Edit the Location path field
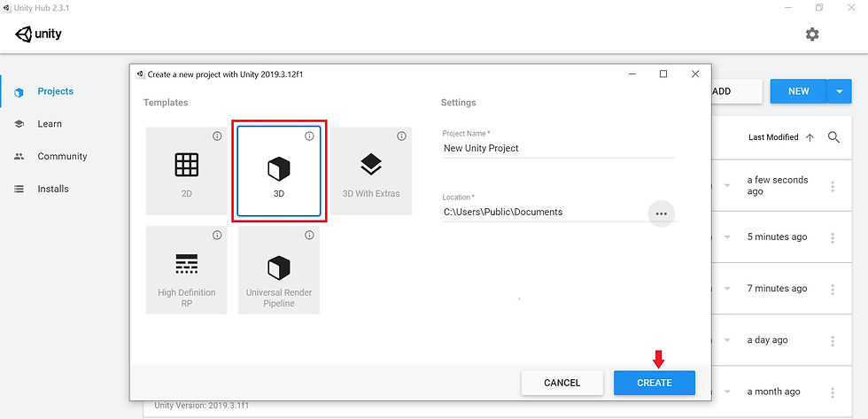The image size is (868, 419). point(544,212)
